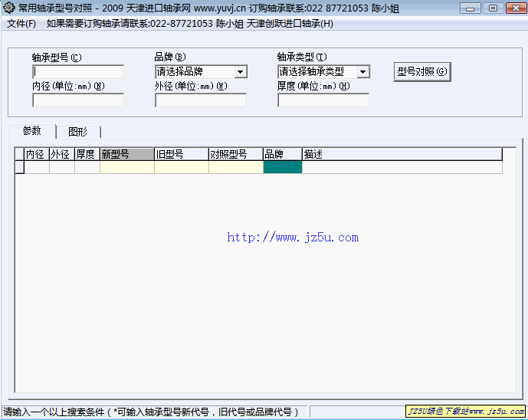Click the 型号对照(G) button
Viewport: 528px width, 420px height.
click(x=422, y=72)
